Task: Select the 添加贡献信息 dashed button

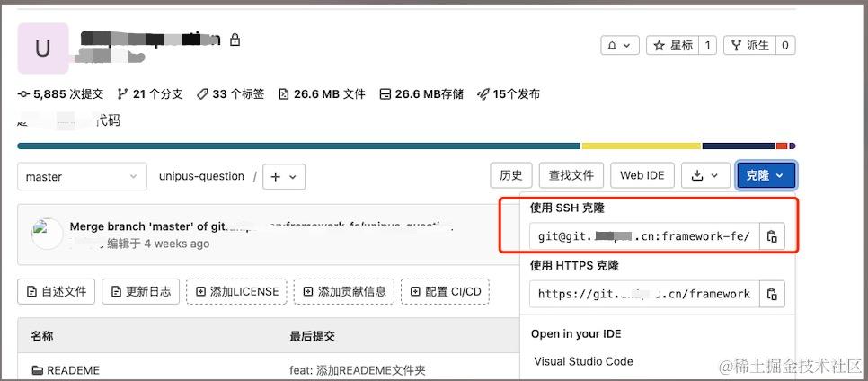Action: click(x=344, y=291)
